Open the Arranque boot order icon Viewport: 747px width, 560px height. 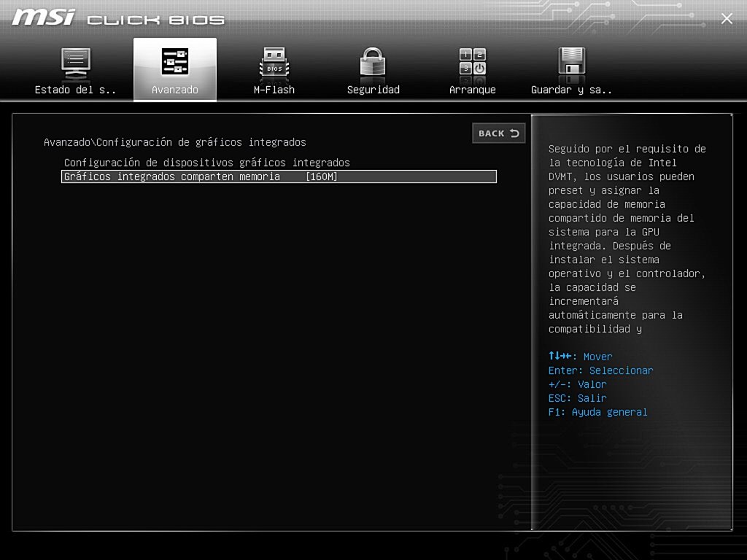tap(472, 63)
